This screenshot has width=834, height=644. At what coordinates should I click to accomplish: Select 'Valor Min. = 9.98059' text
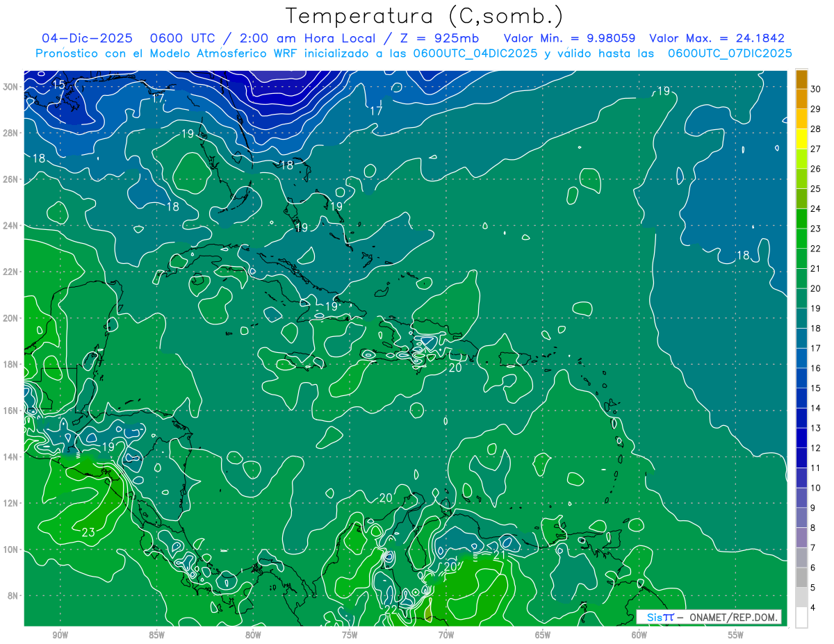coord(569,38)
